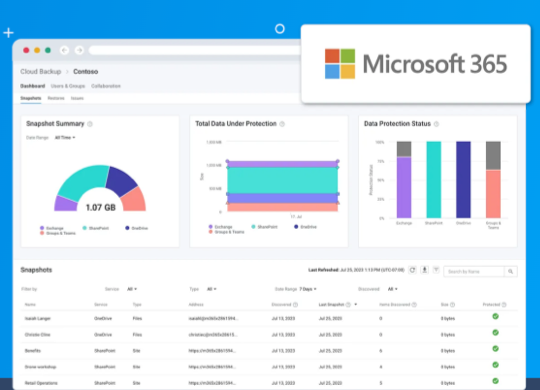
Task: Open the All Time date range dropdown
Action: tap(65, 138)
